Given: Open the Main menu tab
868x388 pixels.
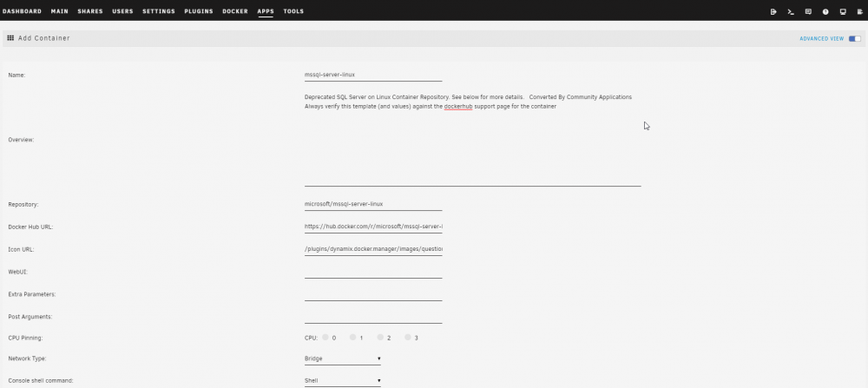Looking at the screenshot, I should tap(60, 11).
